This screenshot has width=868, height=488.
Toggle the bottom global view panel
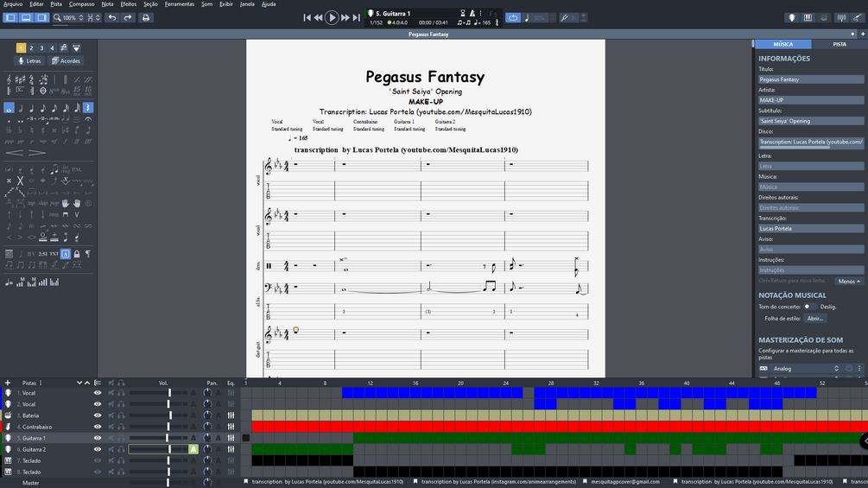(x=26, y=17)
